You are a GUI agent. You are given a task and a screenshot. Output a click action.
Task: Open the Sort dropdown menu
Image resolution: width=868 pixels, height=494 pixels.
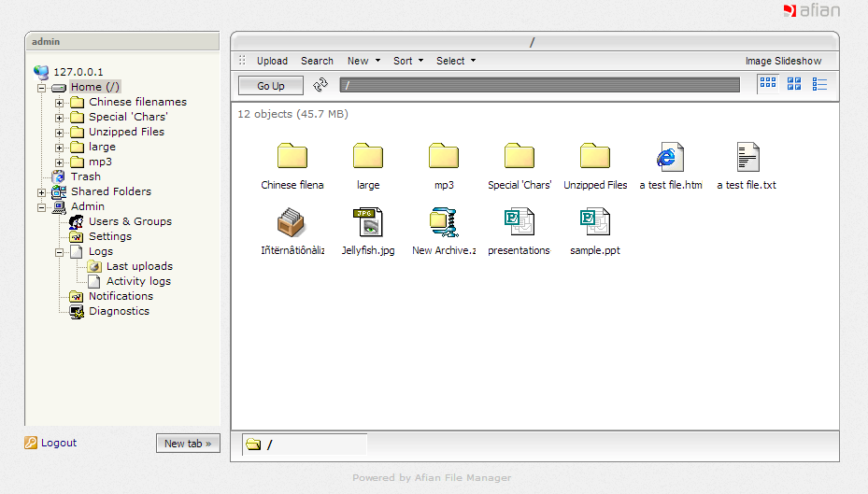pos(408,61)
